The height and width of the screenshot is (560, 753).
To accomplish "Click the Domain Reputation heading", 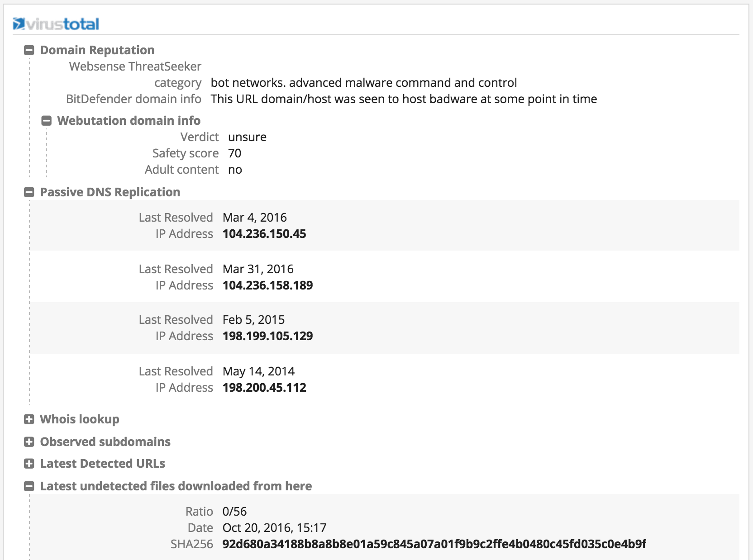I will pos(97,50).
